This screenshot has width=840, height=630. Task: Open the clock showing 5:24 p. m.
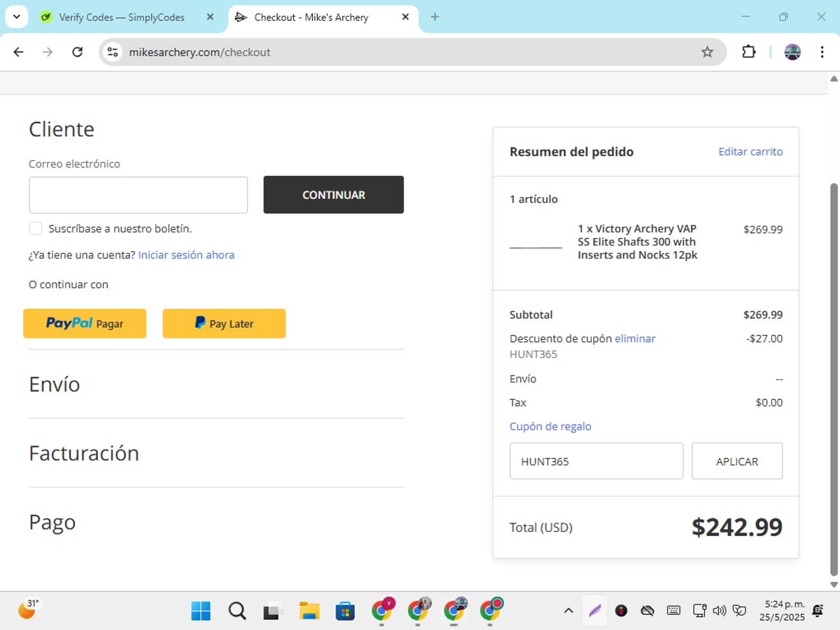(x=782, y=610)
